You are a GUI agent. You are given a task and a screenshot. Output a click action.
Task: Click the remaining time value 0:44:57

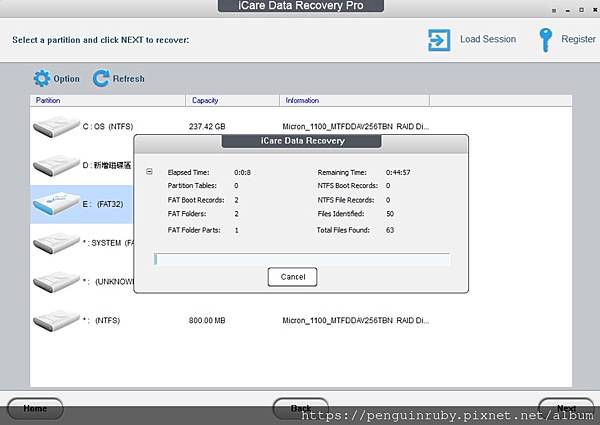(x=398, y=173)
